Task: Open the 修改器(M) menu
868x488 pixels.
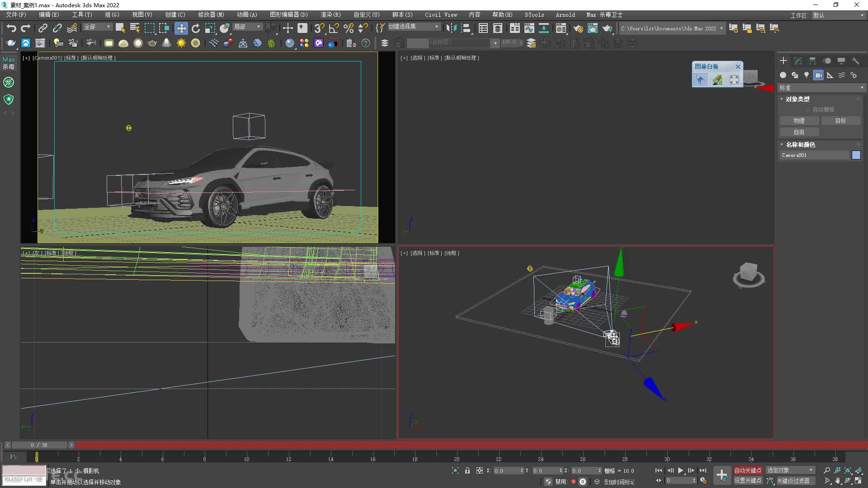Action: 211,15
